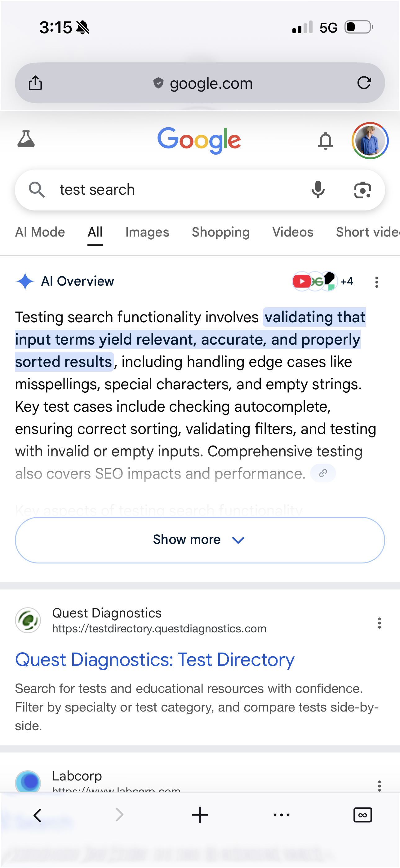Reload the google.com page
400x868 pixels.
(364, 83)
